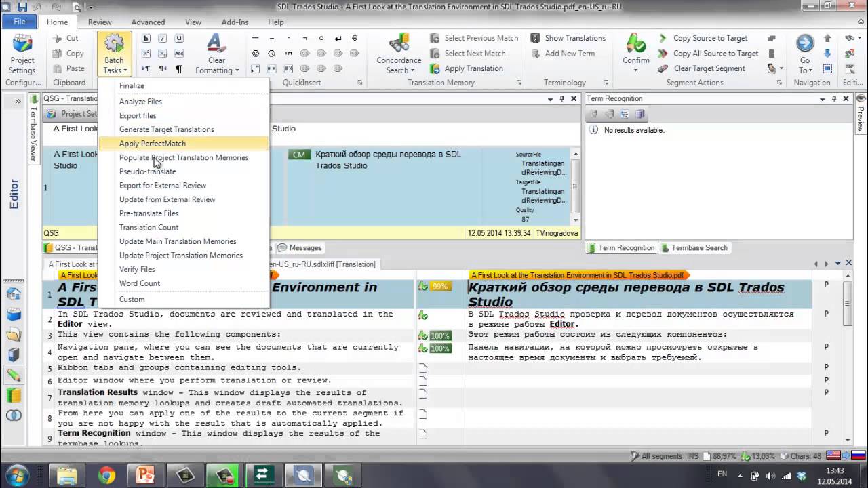Click the Confirm segment icon
Viewport: 868px width, 488px height.
coord(636,44)
